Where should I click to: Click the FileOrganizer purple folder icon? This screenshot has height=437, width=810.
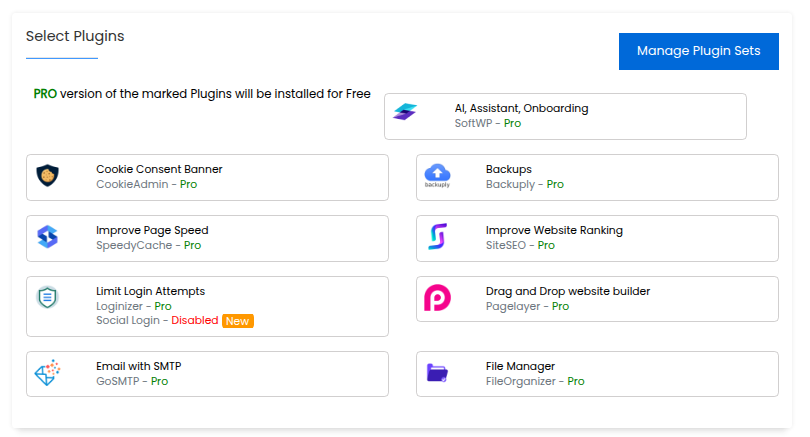click(438, 372)
